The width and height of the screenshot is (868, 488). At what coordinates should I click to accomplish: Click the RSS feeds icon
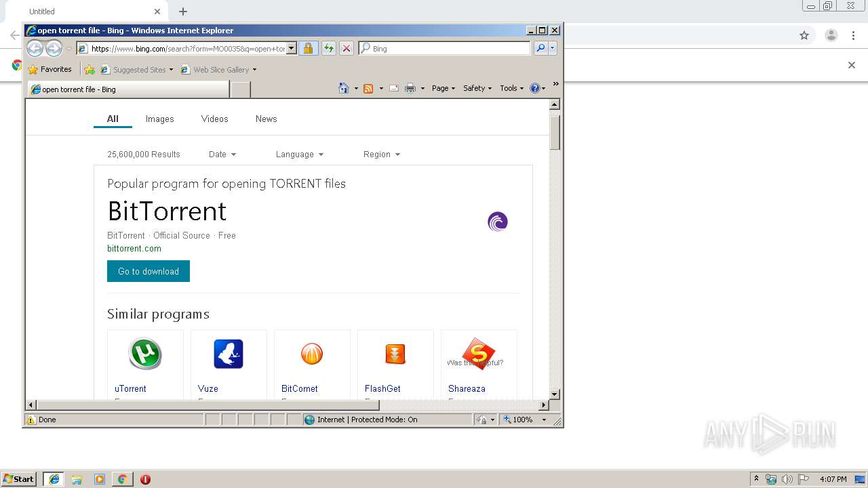tap(368, 88)
